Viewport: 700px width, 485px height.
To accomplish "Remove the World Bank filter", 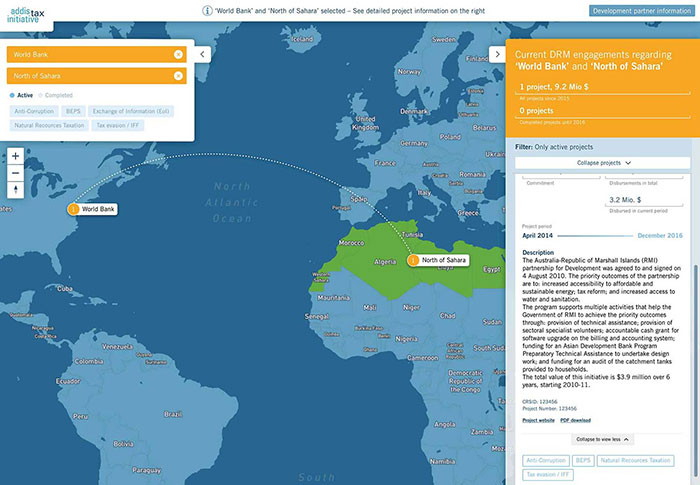I will pos(178,54).
